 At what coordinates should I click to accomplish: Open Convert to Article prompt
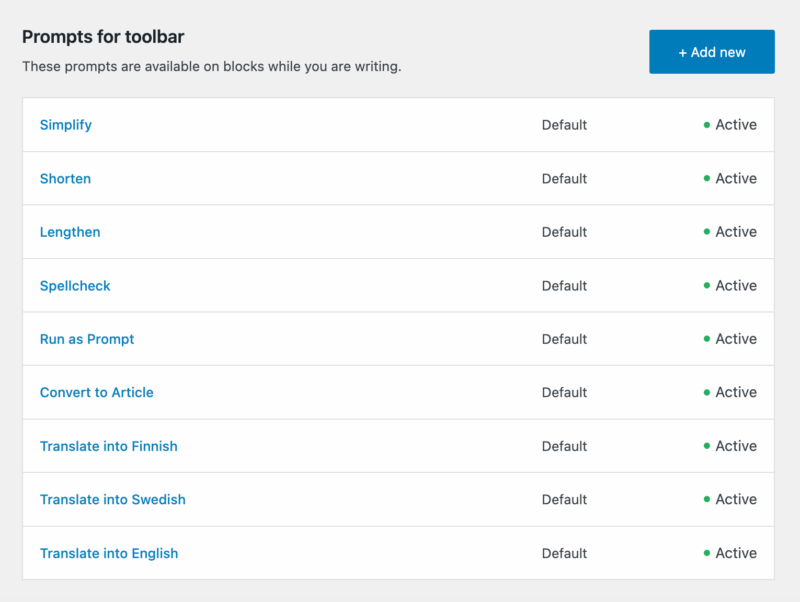[97, 393]
